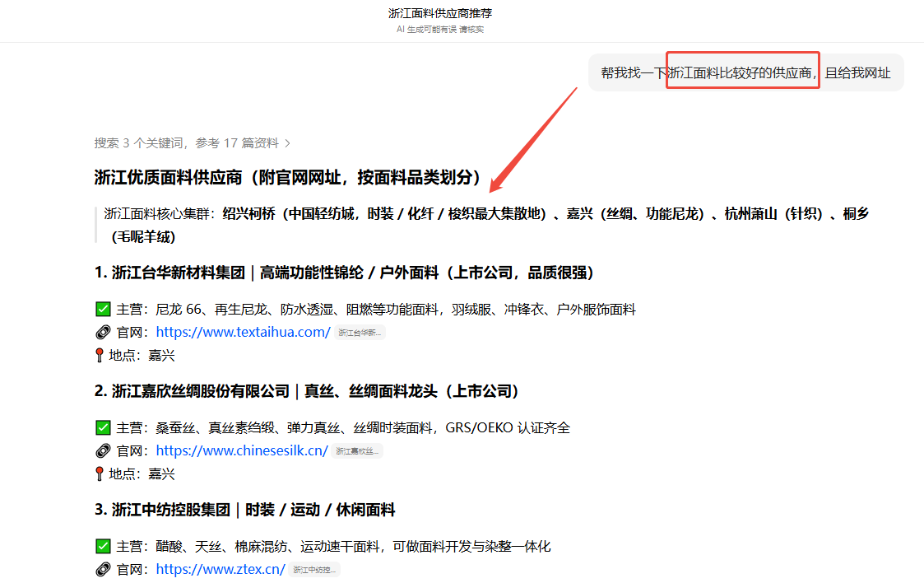Click the pin icon under the textaihua link
This screenshot has width=924, height=583.
click(100, 356)
